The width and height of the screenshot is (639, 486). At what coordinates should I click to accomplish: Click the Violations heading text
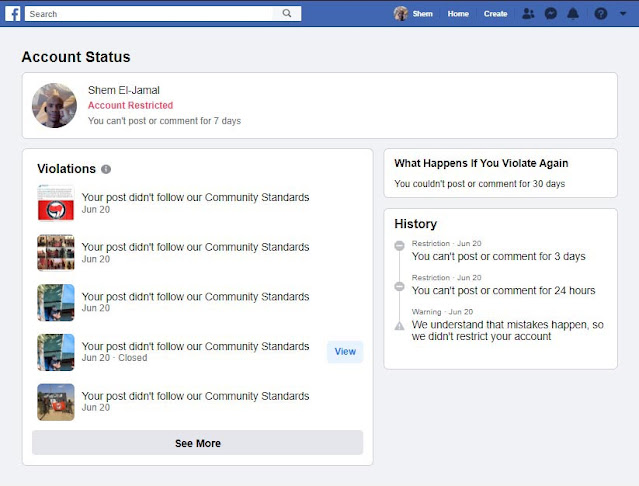pos(66,169)
